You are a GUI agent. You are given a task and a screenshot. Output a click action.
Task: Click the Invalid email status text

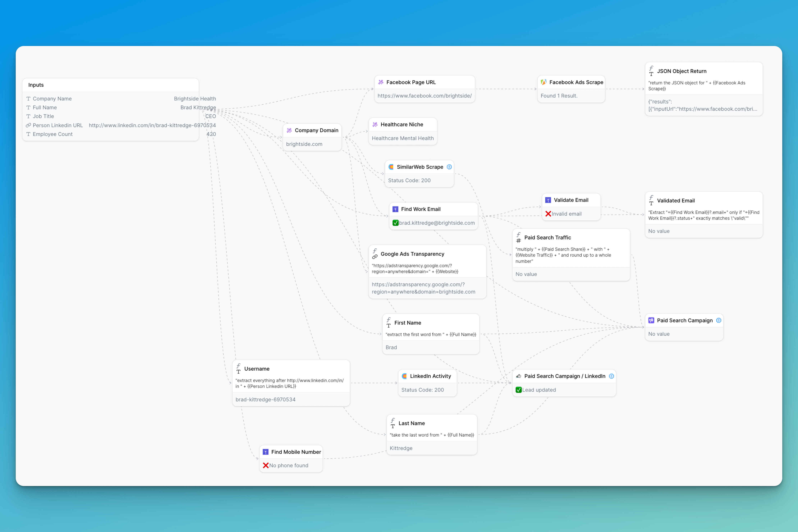(567, 214)
